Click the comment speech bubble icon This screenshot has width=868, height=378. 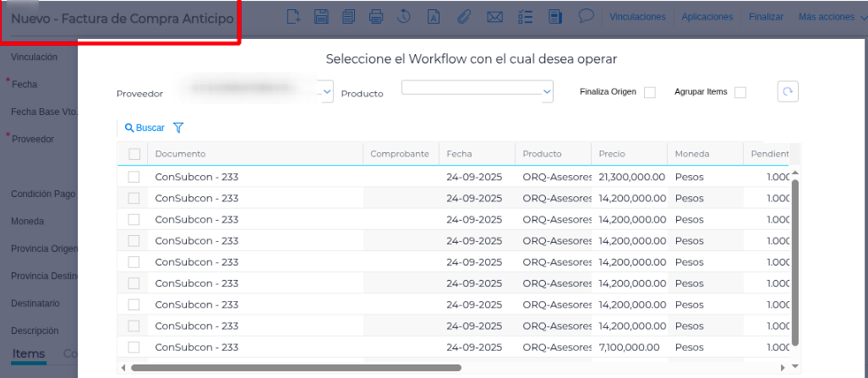pos(586,16)
